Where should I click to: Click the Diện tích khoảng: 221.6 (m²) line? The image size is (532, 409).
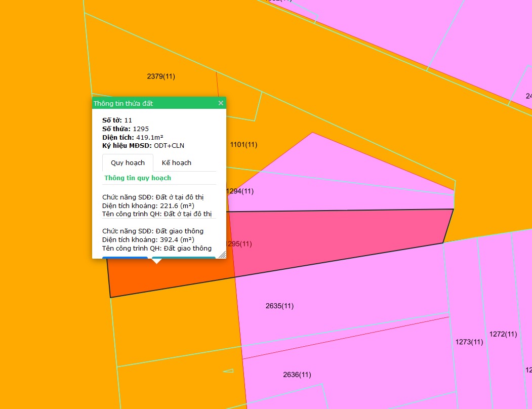click(148, 206)
